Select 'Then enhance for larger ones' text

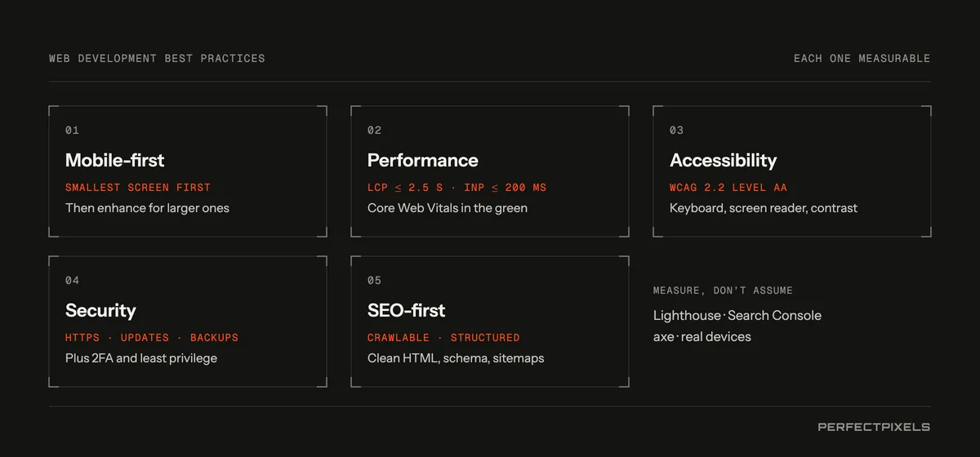point(147,208)
